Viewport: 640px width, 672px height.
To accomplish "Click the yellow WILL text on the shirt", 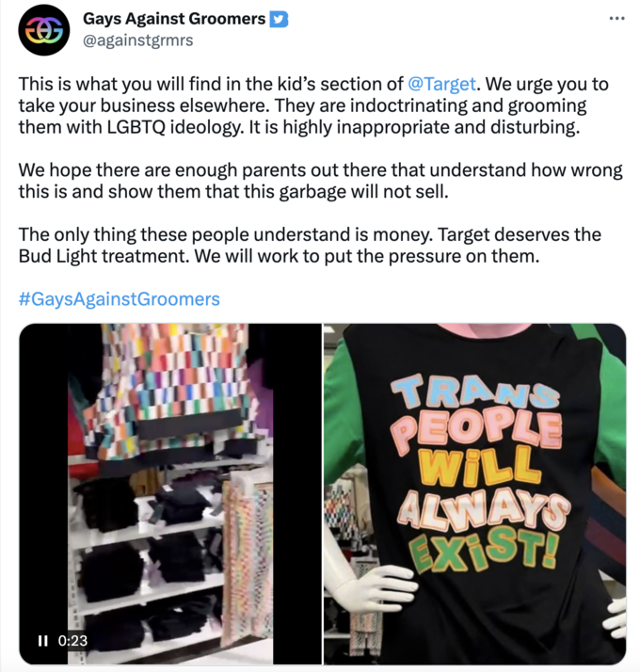I will click(x=479, y=466).
